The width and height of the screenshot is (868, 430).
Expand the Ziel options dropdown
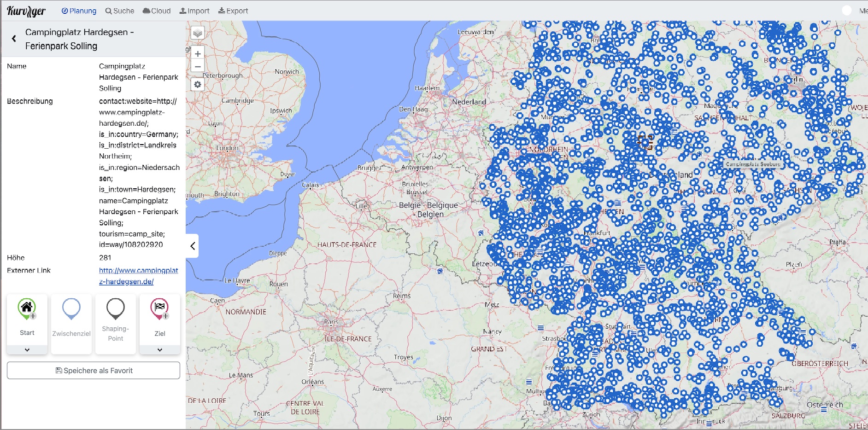tap(159, 350)
